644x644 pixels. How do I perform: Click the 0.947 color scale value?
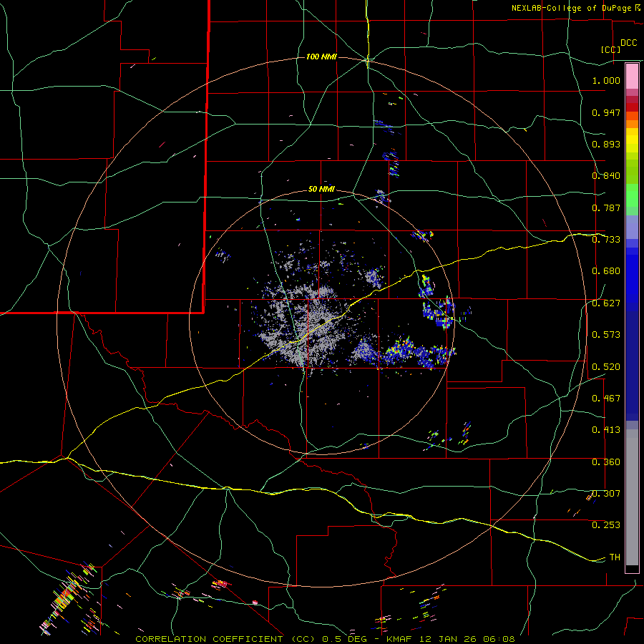click(x=606, y=112)
